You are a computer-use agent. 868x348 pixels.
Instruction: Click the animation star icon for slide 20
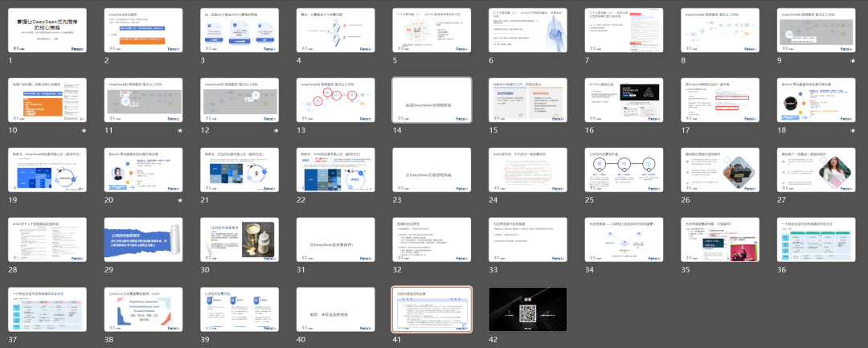180,200
